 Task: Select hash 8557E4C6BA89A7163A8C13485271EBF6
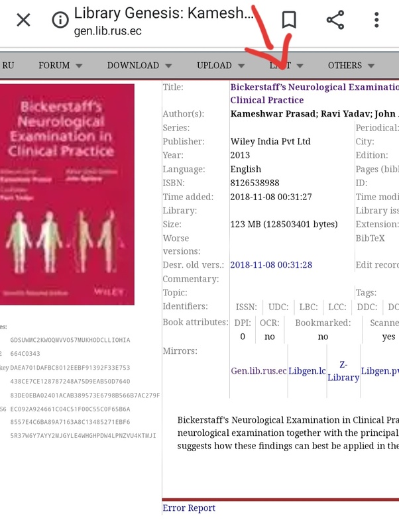pos(70,422)
